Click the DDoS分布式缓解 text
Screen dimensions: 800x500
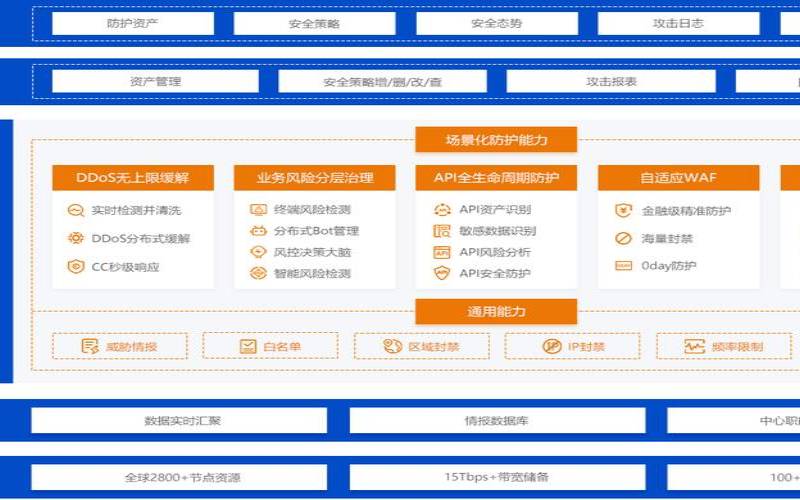pyautogui.click(x=141, y=238)
